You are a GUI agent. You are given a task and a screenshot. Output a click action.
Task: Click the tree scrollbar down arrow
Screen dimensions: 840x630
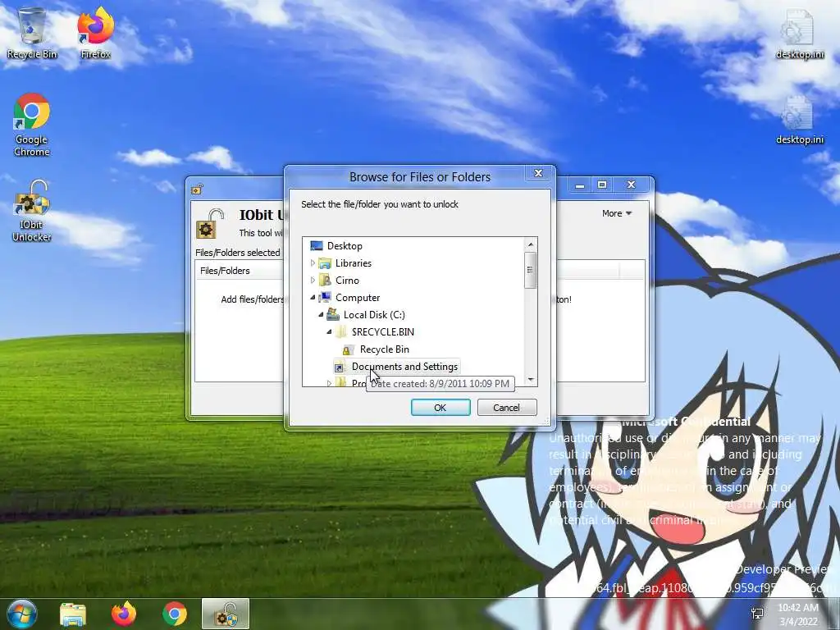point(531,379)
